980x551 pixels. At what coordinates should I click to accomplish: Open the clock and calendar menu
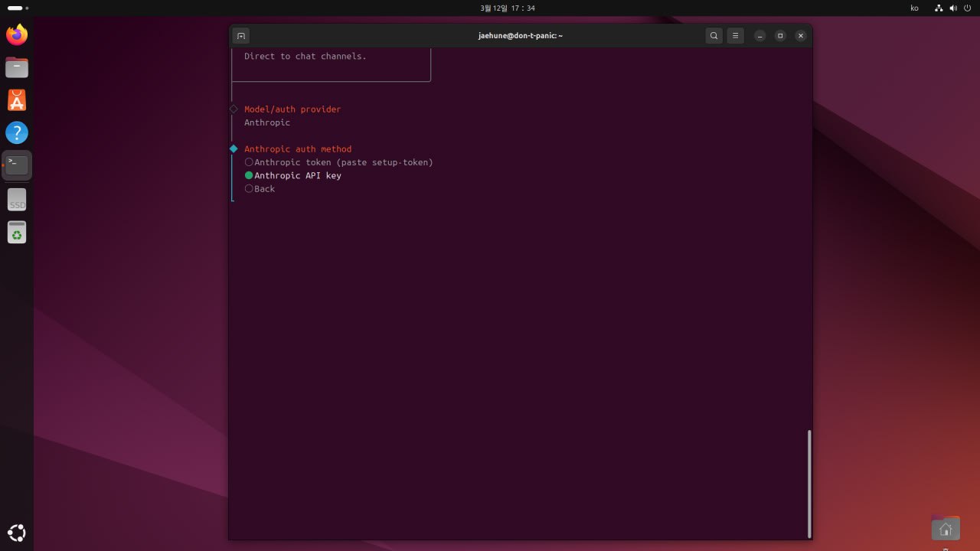tap(508, 8)
